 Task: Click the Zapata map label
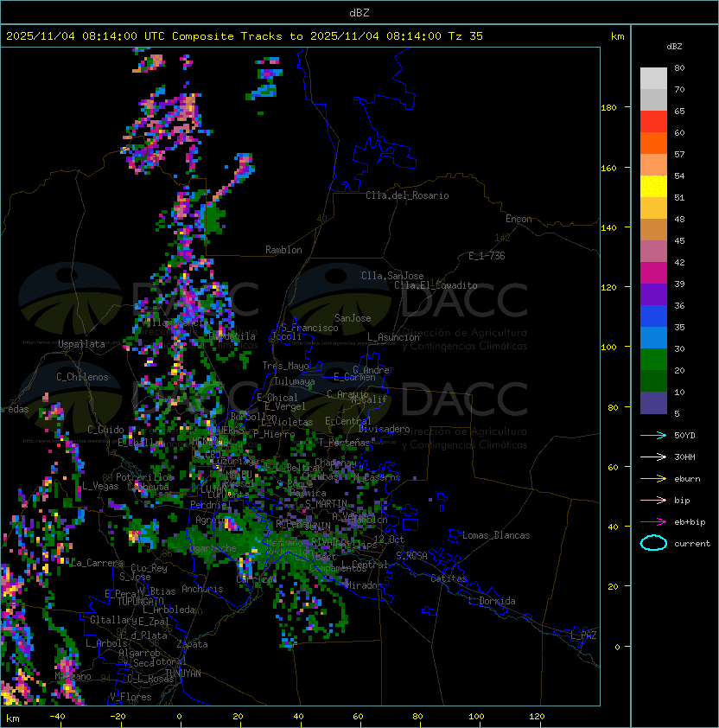[x=192, y=644]
